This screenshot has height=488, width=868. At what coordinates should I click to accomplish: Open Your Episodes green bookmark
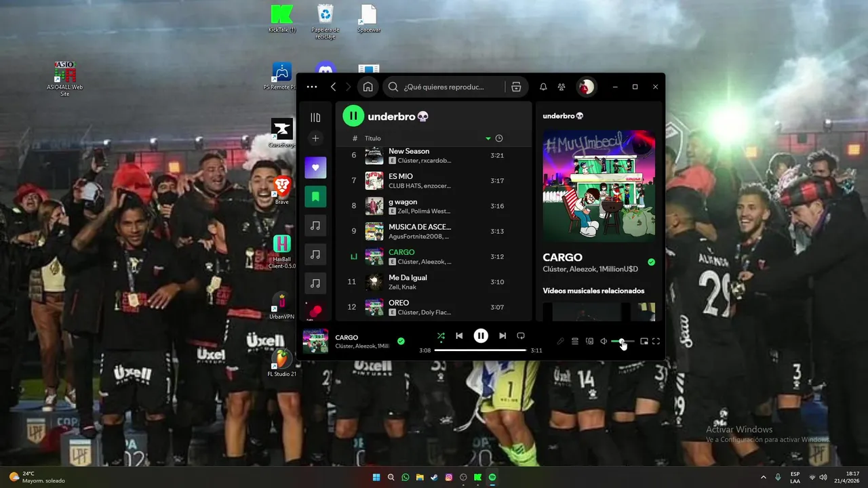[315, 197]
